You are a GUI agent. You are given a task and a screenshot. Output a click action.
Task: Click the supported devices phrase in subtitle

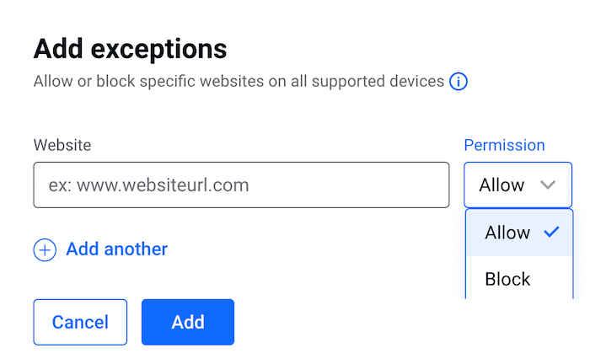[378, 82]
